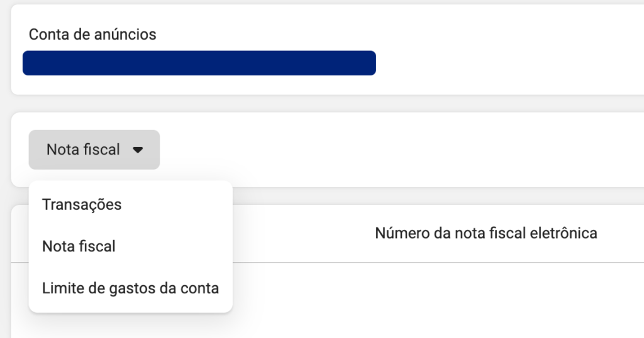The image size is (644, 338).
Task: Click the Conta de anúncios card heading
Action: point(92,34)
